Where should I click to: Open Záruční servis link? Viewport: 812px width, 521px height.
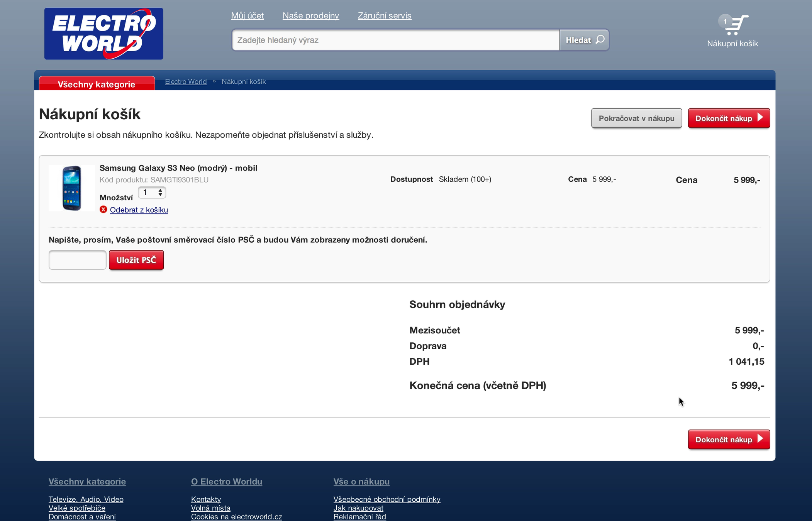(385, 16)
